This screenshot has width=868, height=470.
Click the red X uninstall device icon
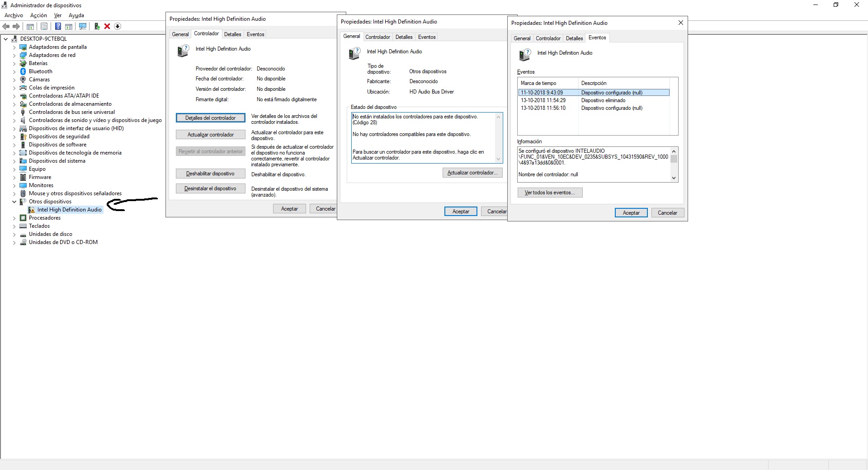coord(107,26)
